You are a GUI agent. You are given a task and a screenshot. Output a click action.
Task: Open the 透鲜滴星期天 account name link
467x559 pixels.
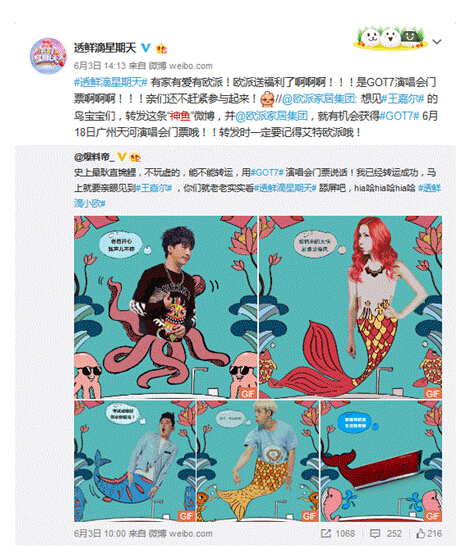click(105, 47)
